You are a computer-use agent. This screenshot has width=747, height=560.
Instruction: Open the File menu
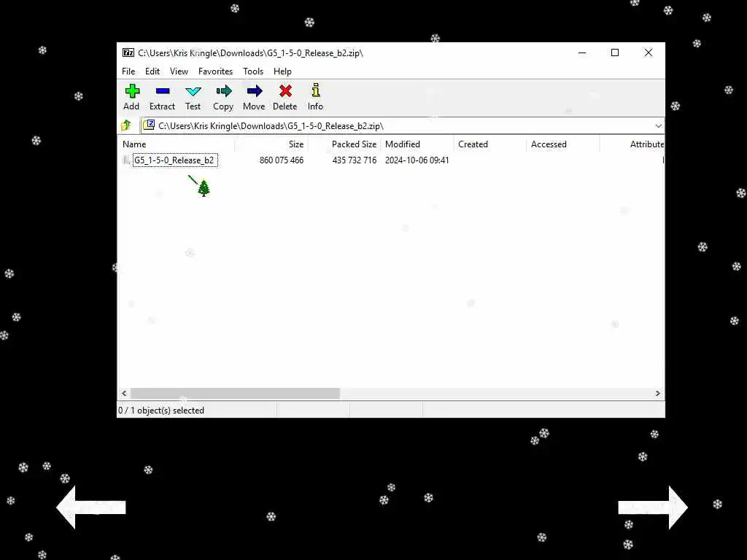point(128,71)
